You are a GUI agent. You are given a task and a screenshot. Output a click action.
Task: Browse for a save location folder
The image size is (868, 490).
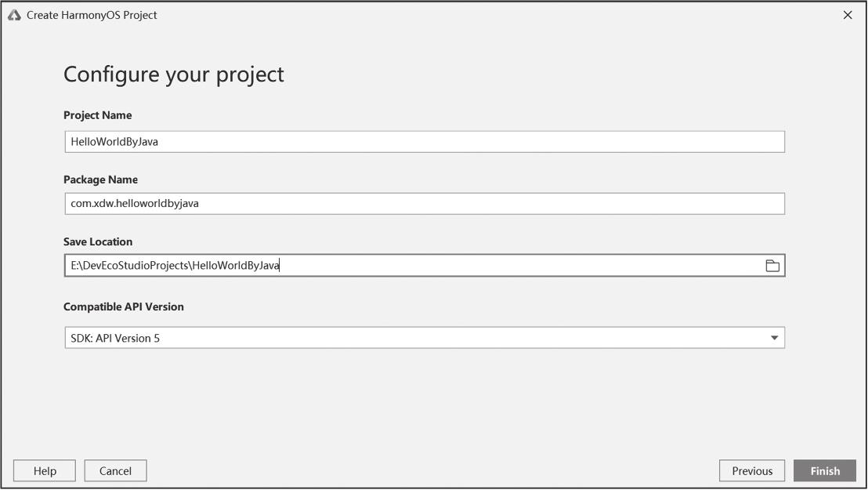(772, 266)
